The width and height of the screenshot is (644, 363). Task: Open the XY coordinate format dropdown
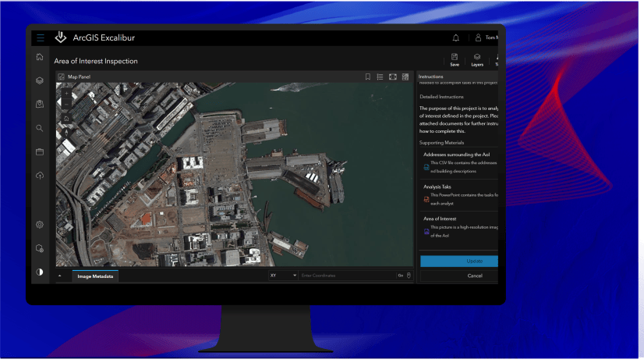click(283, 276)
